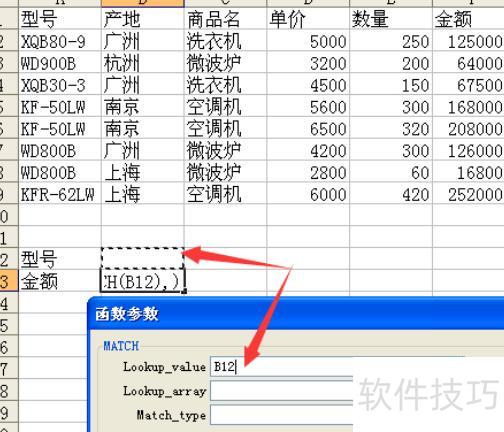This screenshot has height=432, width=504.
Task: Select the amount cell 64000
Action: click(x=468, y=62)
